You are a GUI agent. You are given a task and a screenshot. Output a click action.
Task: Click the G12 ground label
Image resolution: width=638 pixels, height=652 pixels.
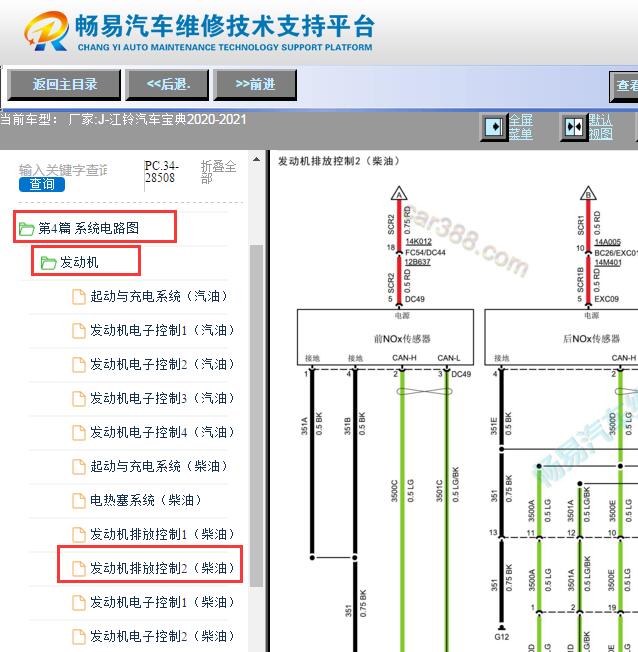coord(502,637)
